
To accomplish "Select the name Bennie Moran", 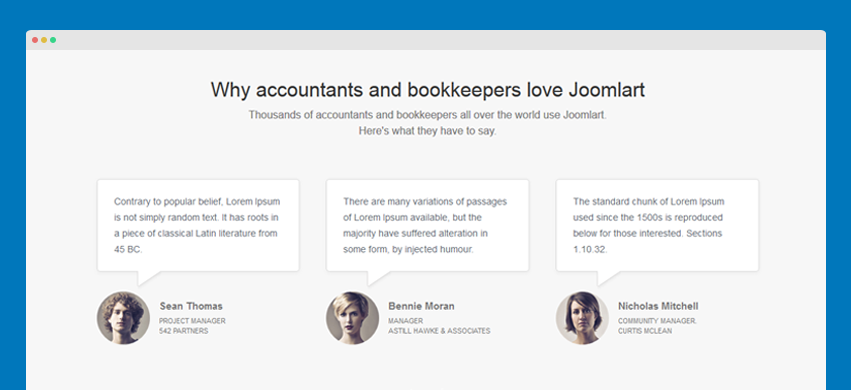I will (x=421, y=306).
